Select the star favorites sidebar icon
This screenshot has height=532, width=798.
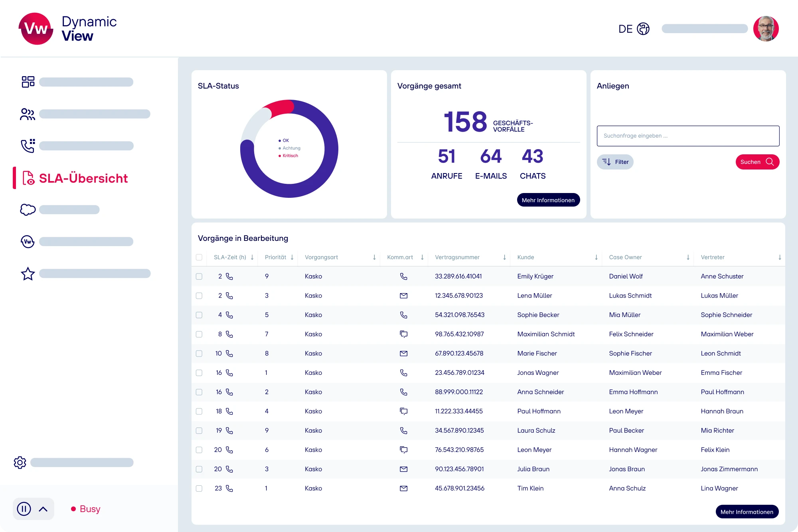click(28, 274)
